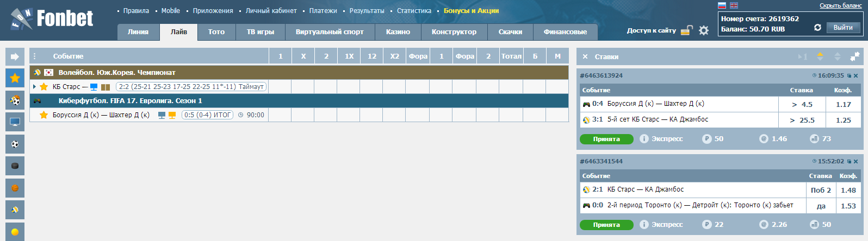Screen dimensions: 868x241
Task: Click Скрыть баланс link
Action: 841,5
